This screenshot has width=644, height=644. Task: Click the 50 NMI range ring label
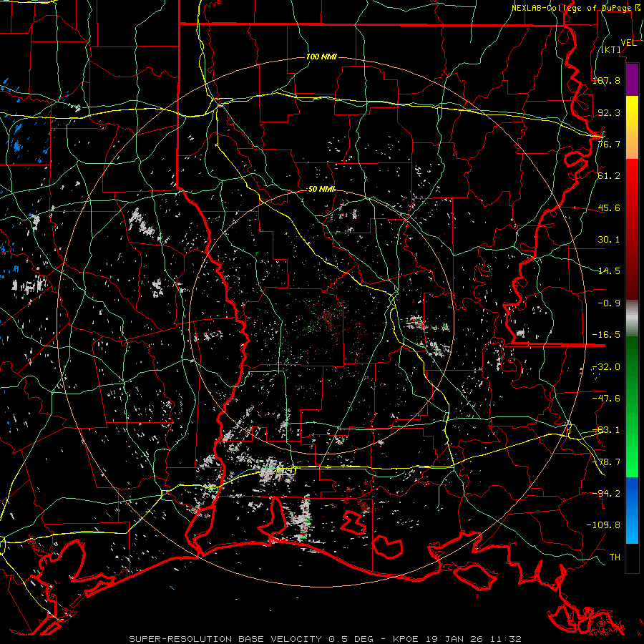[321, 189]
